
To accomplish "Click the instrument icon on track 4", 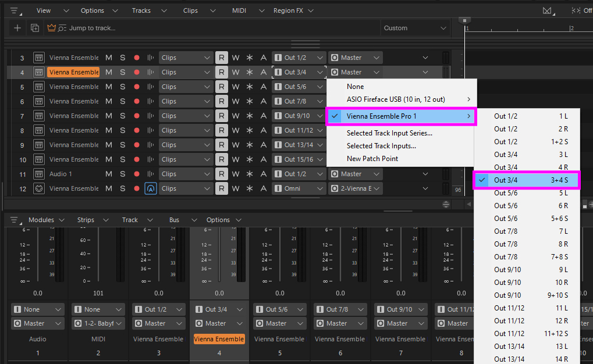I will pyautogui.click(x=38, y=72).
